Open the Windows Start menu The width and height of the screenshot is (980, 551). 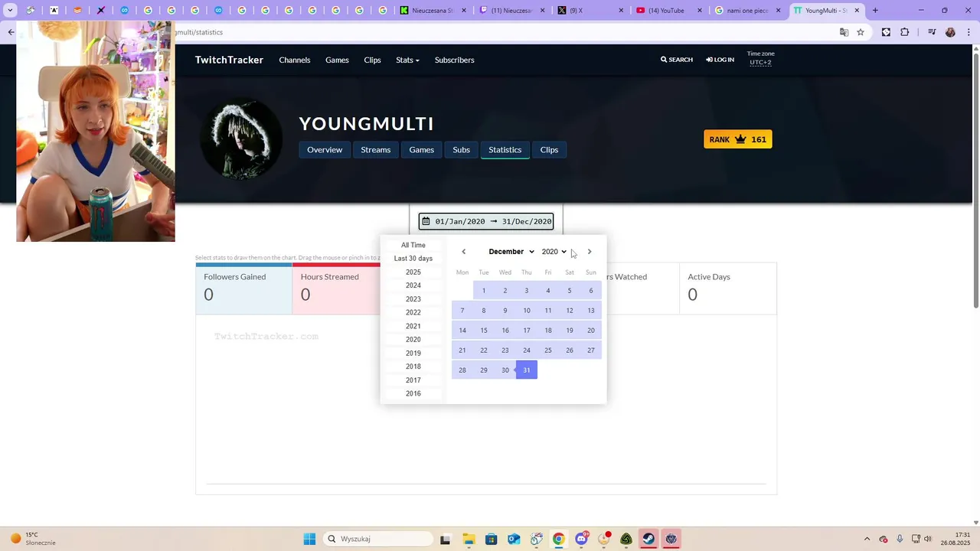[309, 539]
